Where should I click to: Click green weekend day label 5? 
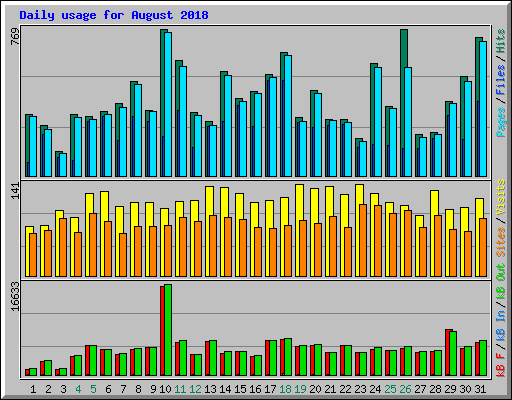93,389
